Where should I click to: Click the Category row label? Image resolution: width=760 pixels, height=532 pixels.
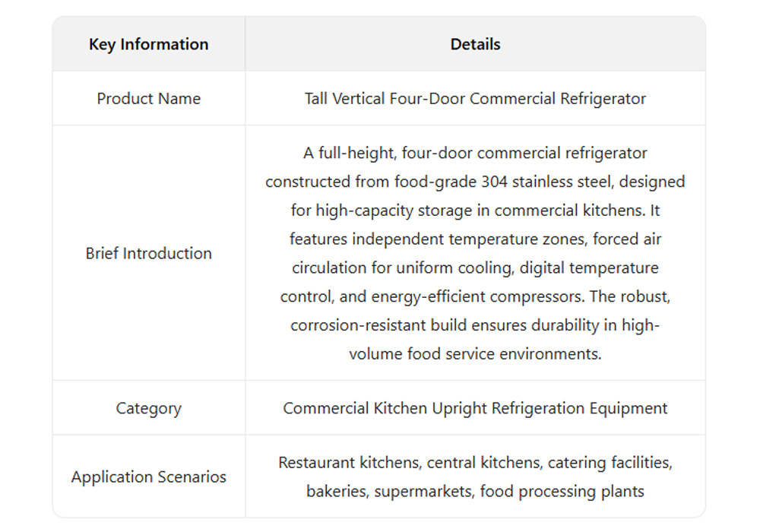coord(148,408)
